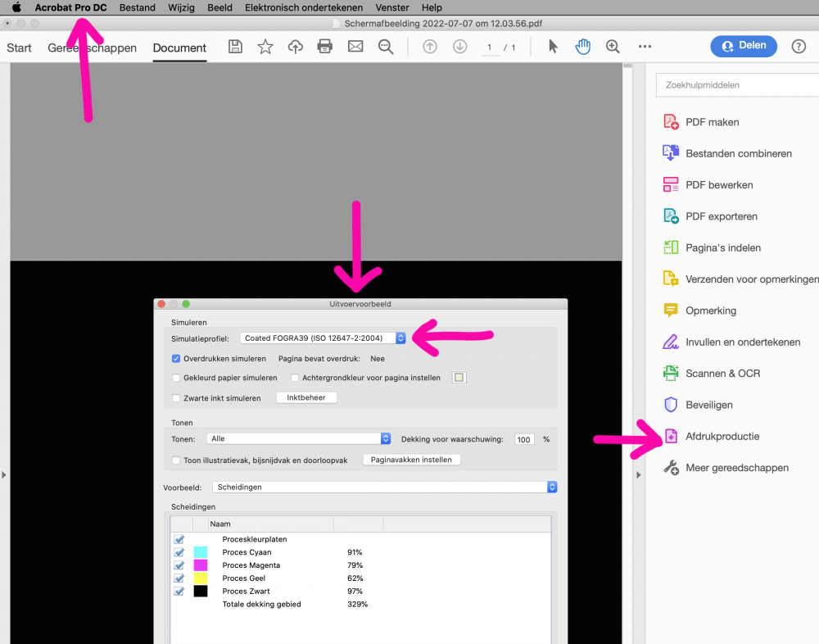Switch to the Start tab
The image size is (819, 644).
(20, 48)
